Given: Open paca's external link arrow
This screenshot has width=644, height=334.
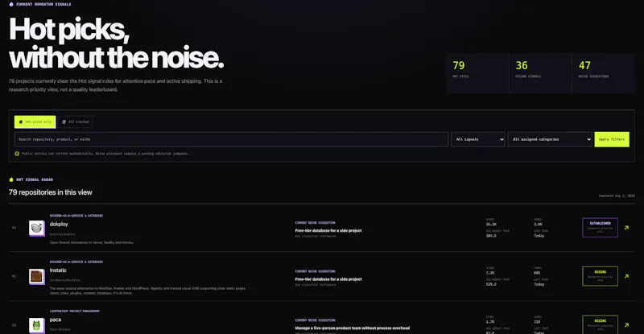Looking at the screenshot, I should (626, 325).
